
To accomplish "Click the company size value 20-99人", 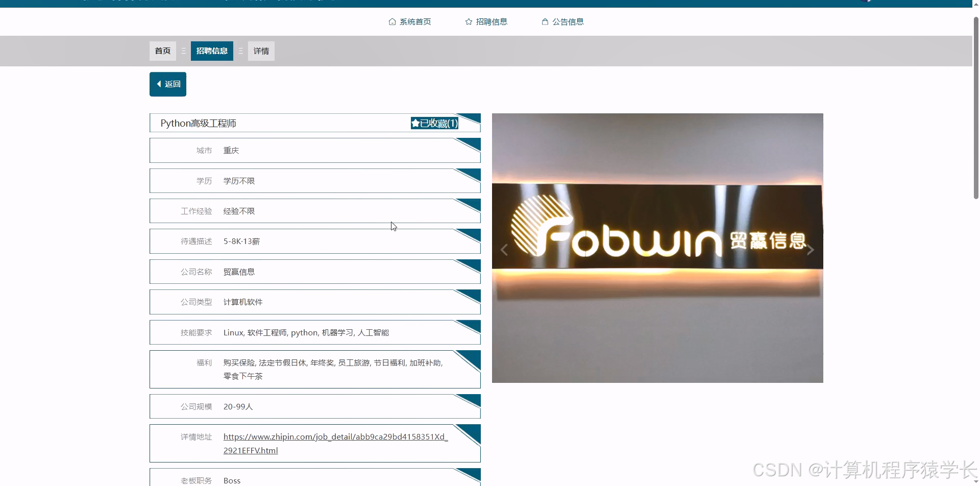I will [238, 407].
